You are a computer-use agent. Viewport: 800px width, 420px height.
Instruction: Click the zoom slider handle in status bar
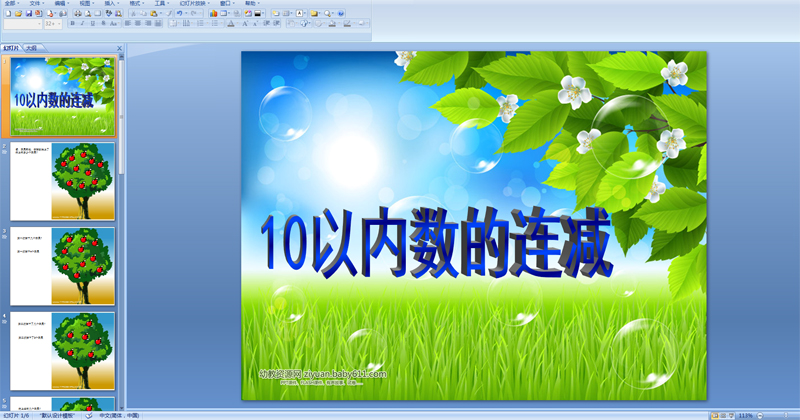pos(786,415)
